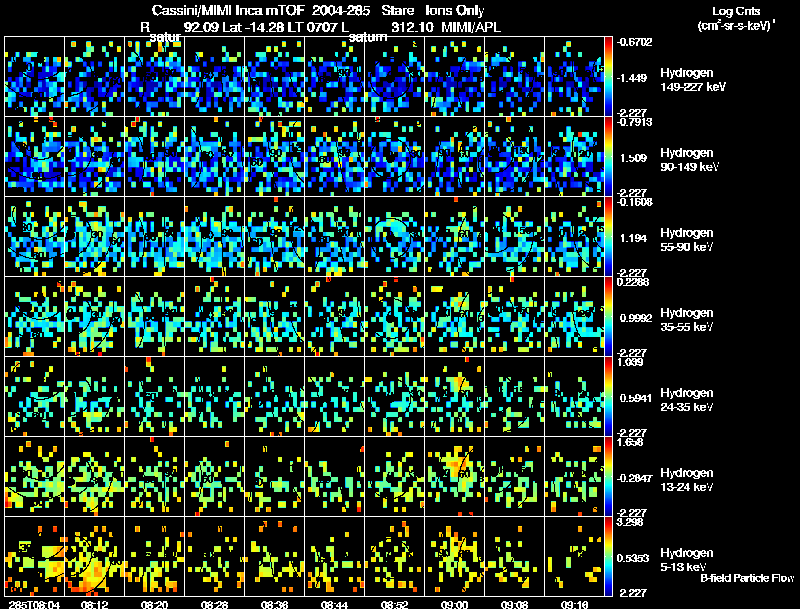
Task: Click the Ions Only text in the title
Action: (x=455, y=10)
